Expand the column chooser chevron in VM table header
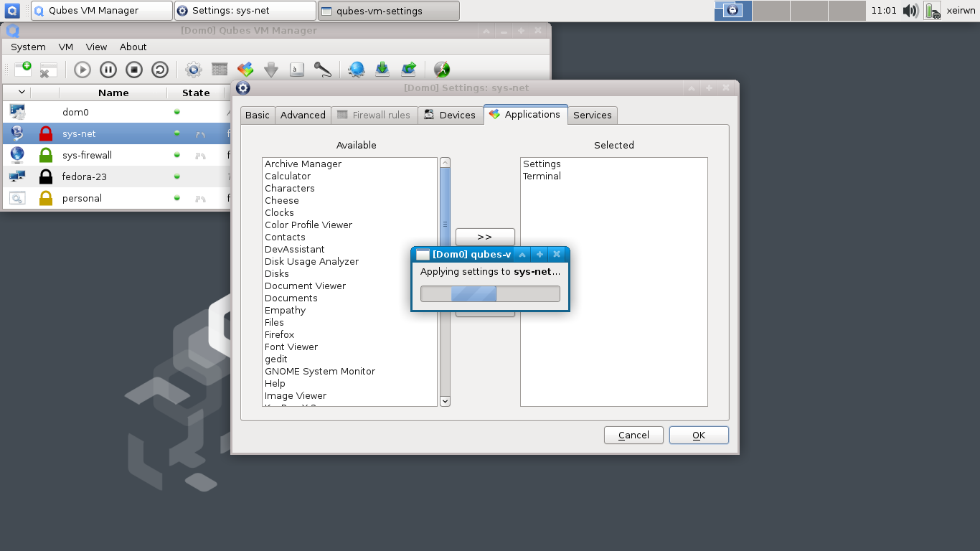This screenshot has width=980, height=551. click(x=22, y=92)
